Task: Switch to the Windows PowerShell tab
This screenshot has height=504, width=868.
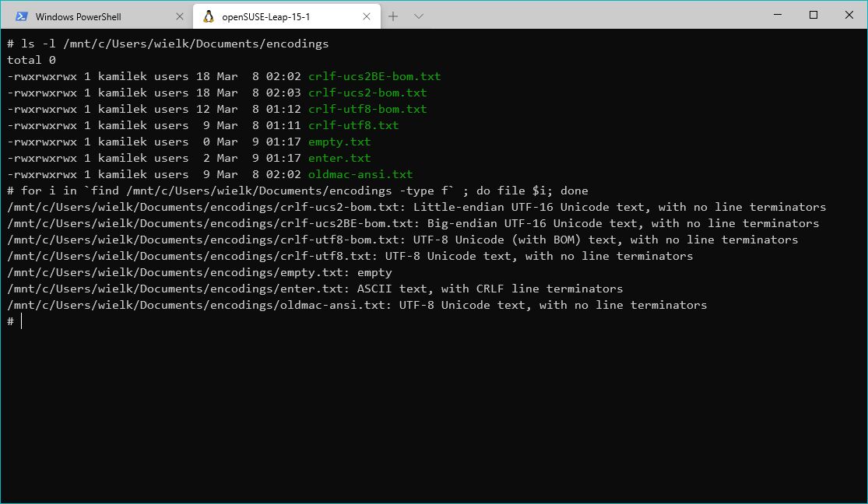Action: [86, 16]
